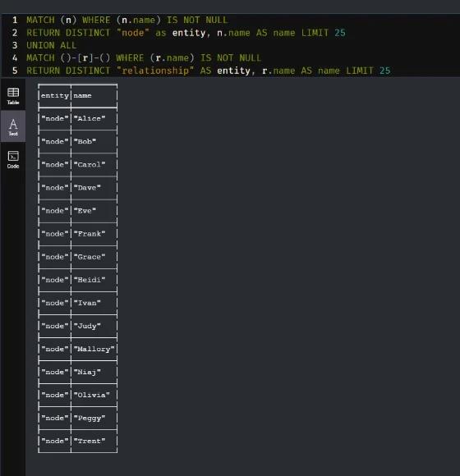Click the UNION ALL line in editor
Viewport: 460px width, 476px height.
[x=52, y=45]
